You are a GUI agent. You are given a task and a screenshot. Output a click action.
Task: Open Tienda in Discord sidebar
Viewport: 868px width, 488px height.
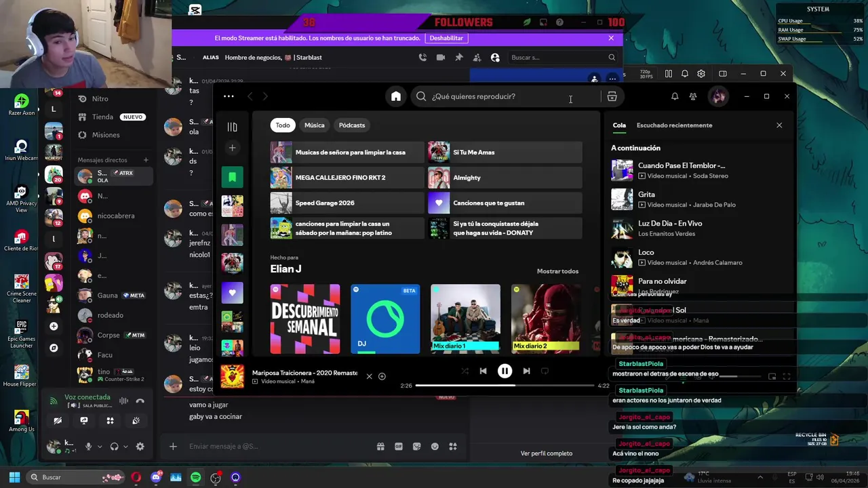tap(112, 117)
